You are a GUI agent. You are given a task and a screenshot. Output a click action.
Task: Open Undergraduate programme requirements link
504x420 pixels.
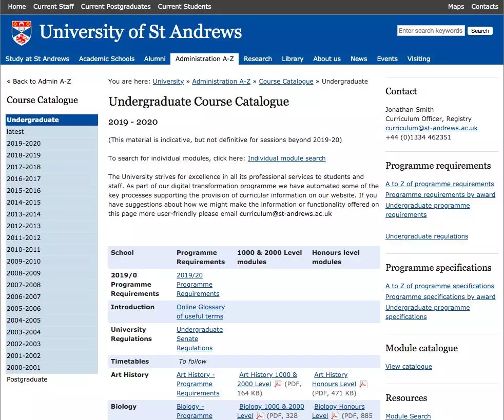point(428,210)
